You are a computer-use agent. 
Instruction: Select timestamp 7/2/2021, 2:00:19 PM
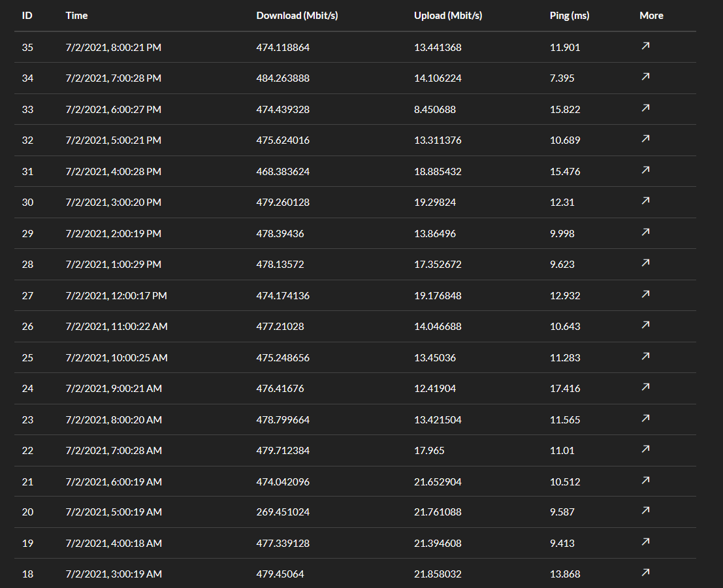[x=114, y=234]
